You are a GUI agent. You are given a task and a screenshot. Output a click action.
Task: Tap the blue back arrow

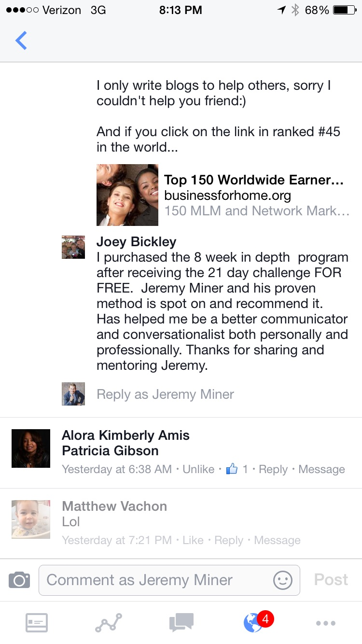21,41
